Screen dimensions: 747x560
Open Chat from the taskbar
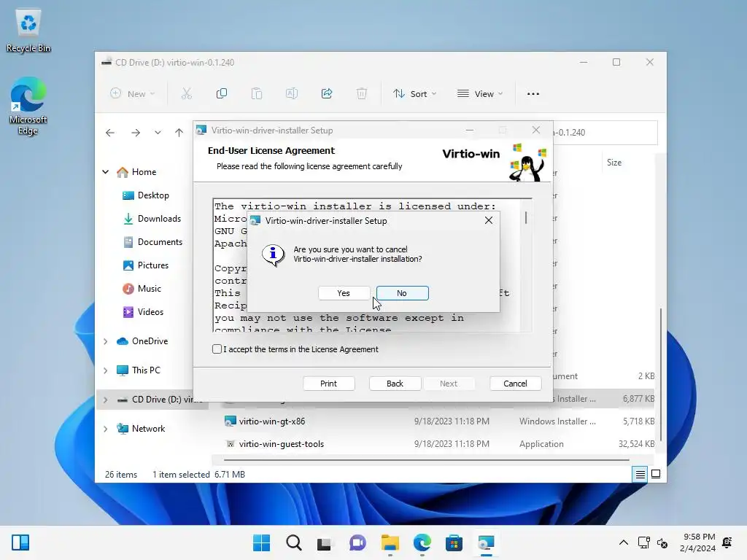tap(357, 542)
